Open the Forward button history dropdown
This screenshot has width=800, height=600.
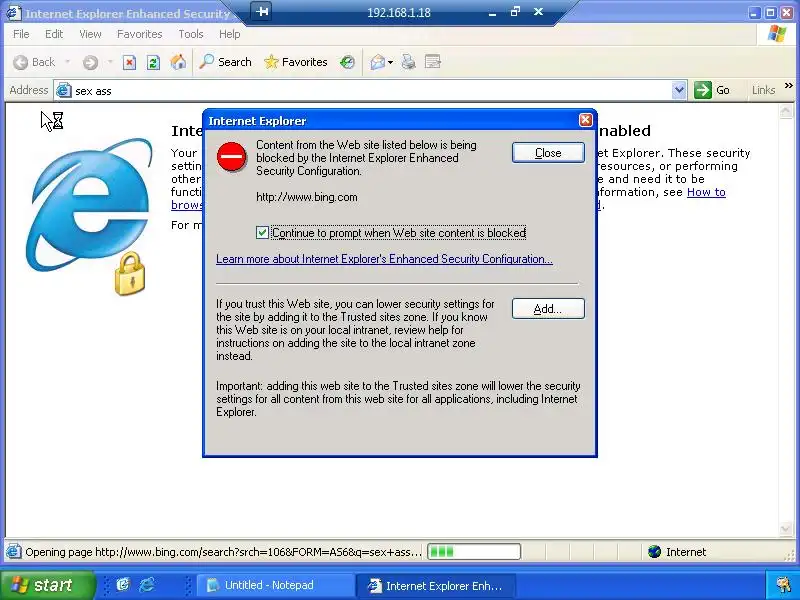(109, 62)
